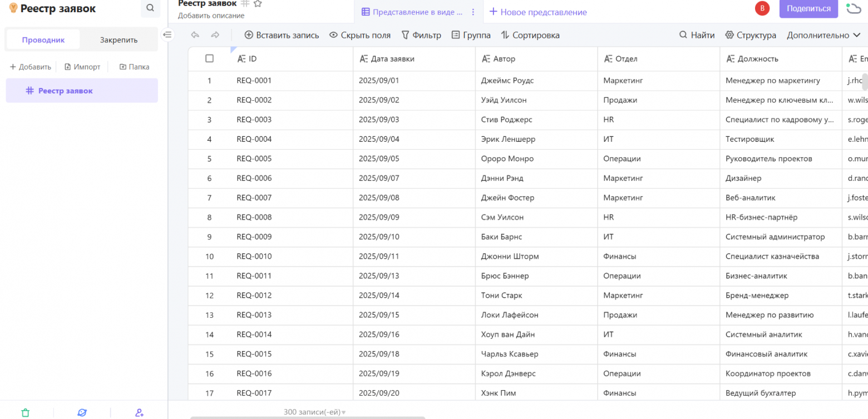The height and width of the screenshot is (419, 868).
Task: Collapse the sidebar with the panel toggle icon
Action: tap(167, 35)
